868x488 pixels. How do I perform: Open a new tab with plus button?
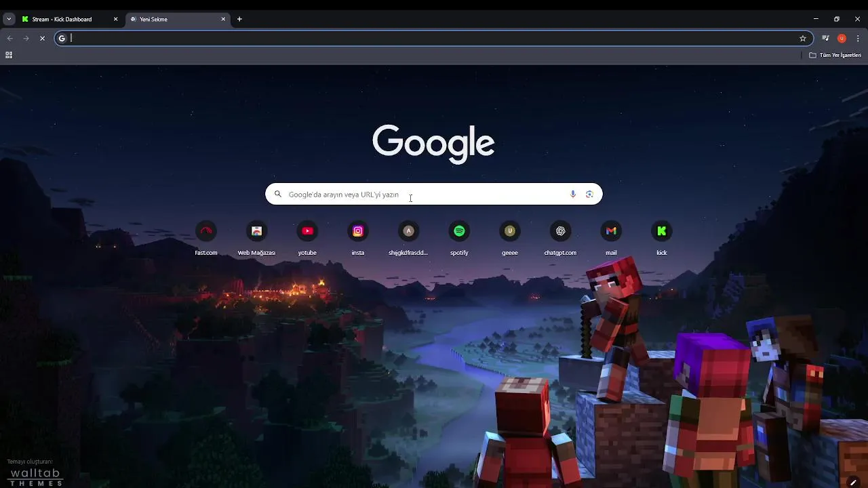(239, 19)
